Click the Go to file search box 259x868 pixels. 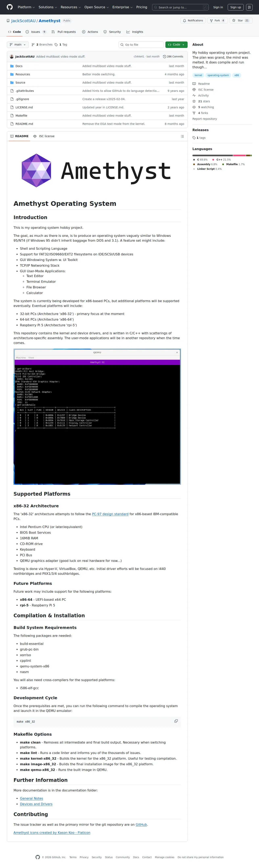141,45
